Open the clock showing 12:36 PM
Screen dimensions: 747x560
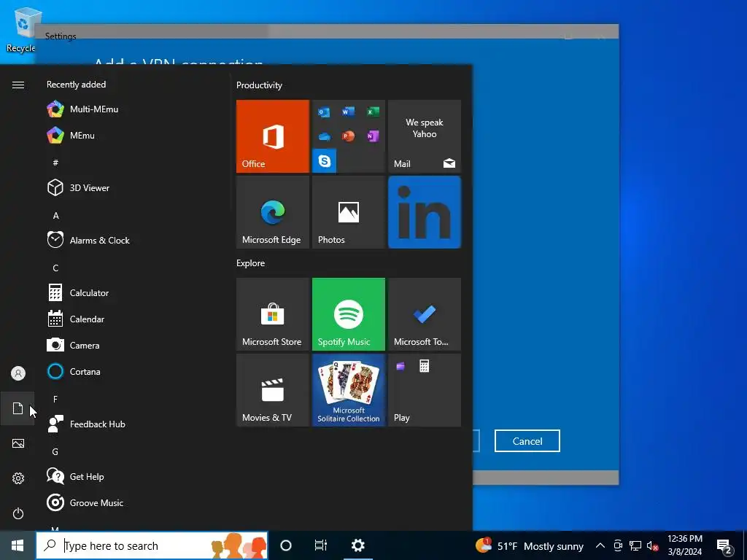tap(684, 545)
